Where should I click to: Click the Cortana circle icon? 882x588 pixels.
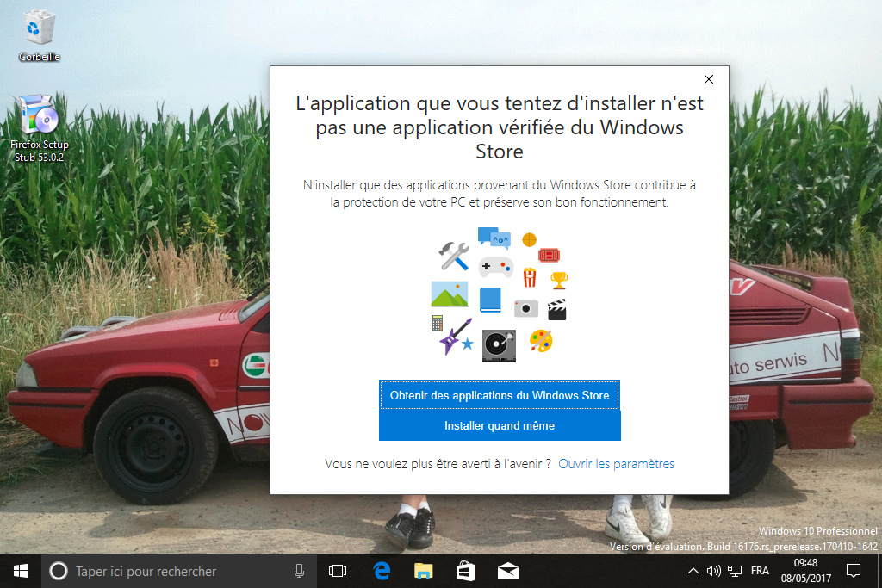(x=58, y=571)
